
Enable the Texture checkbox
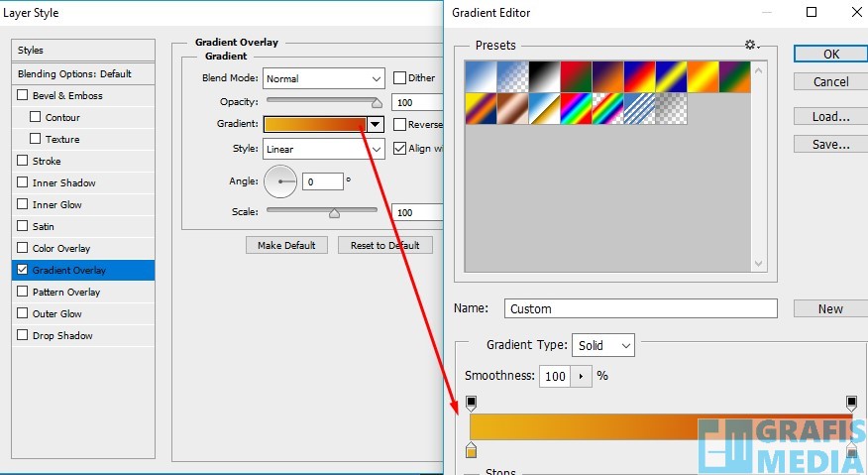35,138
